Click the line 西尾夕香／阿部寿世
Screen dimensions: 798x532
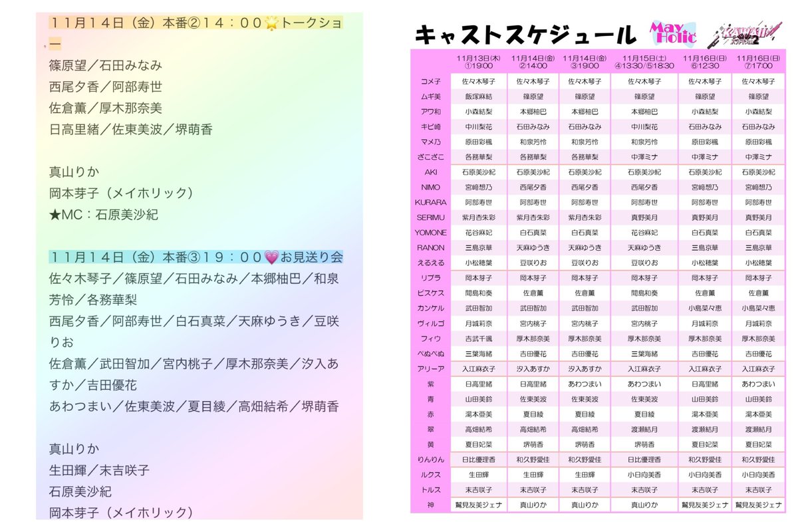[106, 87]
